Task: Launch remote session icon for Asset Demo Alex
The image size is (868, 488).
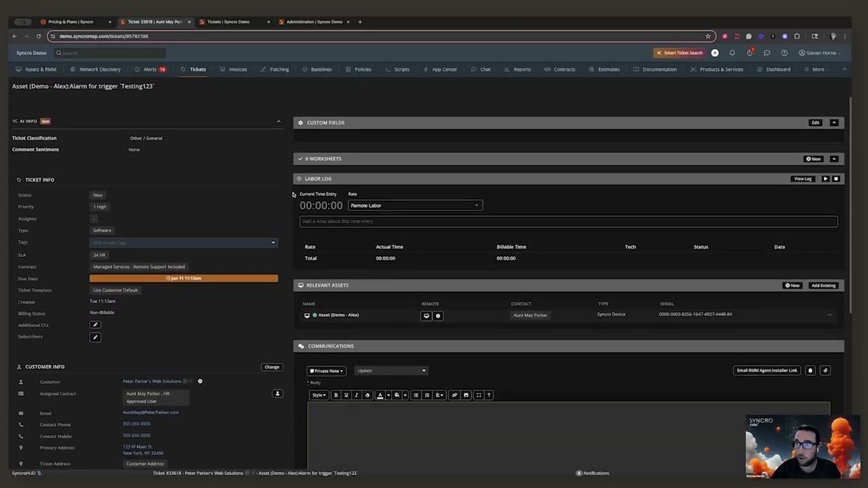Action: (x=427, y=315)
